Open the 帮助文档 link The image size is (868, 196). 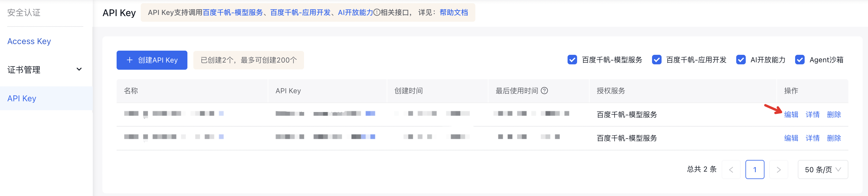(x=454, y=13)
